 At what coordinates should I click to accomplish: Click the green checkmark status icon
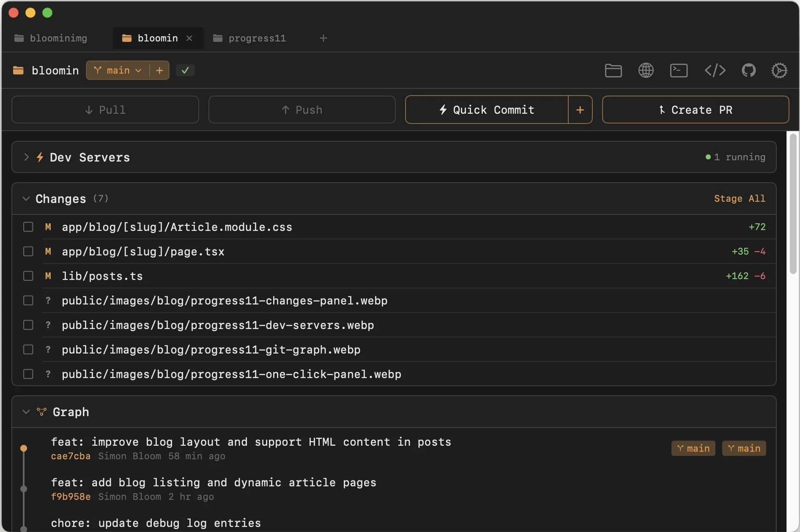pyautogui.click(x=185, y=70)
